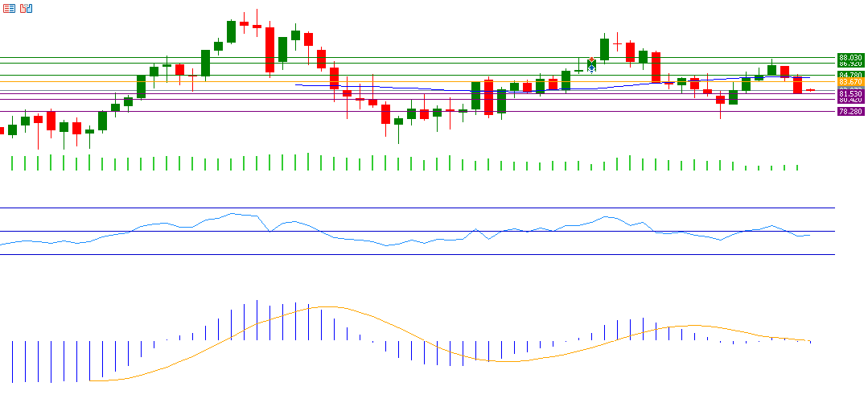Open the Depth of Market list icon

click(9, 8)
